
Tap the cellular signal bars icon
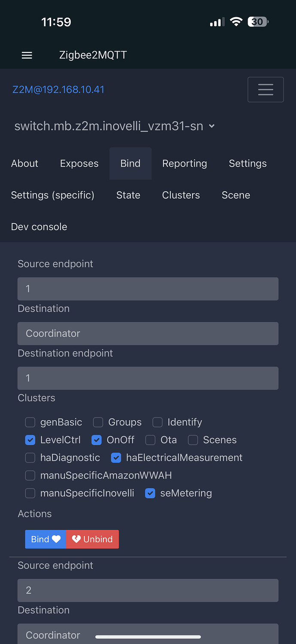217,22
